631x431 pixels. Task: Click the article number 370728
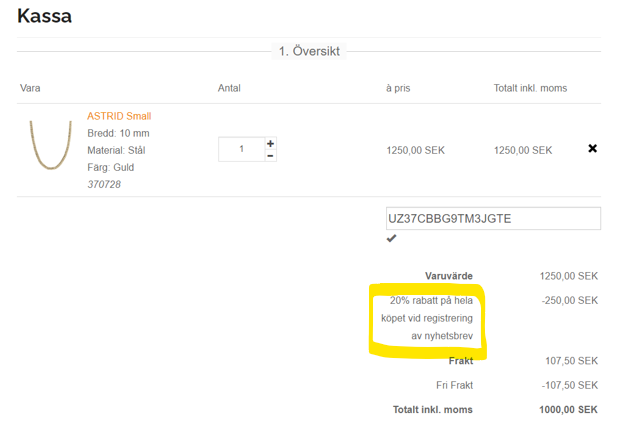[104, 184]
